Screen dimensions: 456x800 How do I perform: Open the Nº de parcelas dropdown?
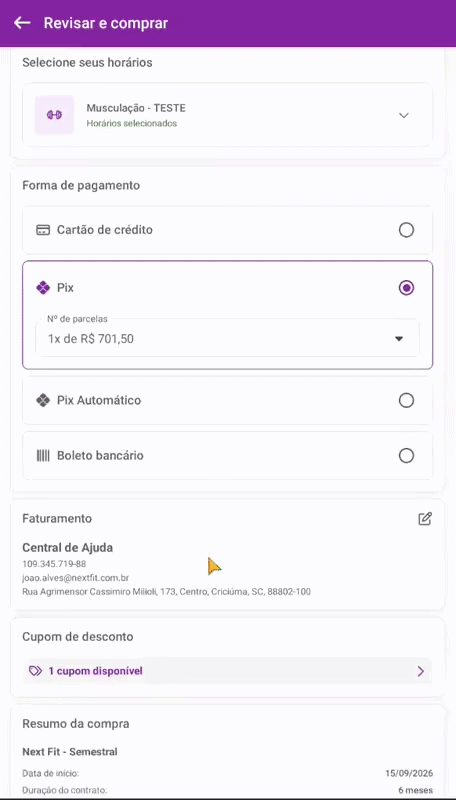[x=227, y=338]
